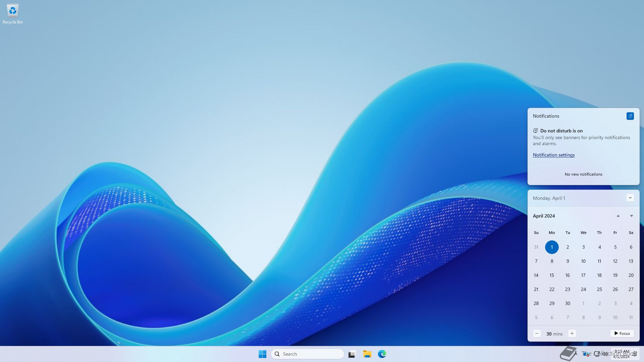
Task: Open Microsoft Edge from the taskbar
Action: click(x=382, y=354)
